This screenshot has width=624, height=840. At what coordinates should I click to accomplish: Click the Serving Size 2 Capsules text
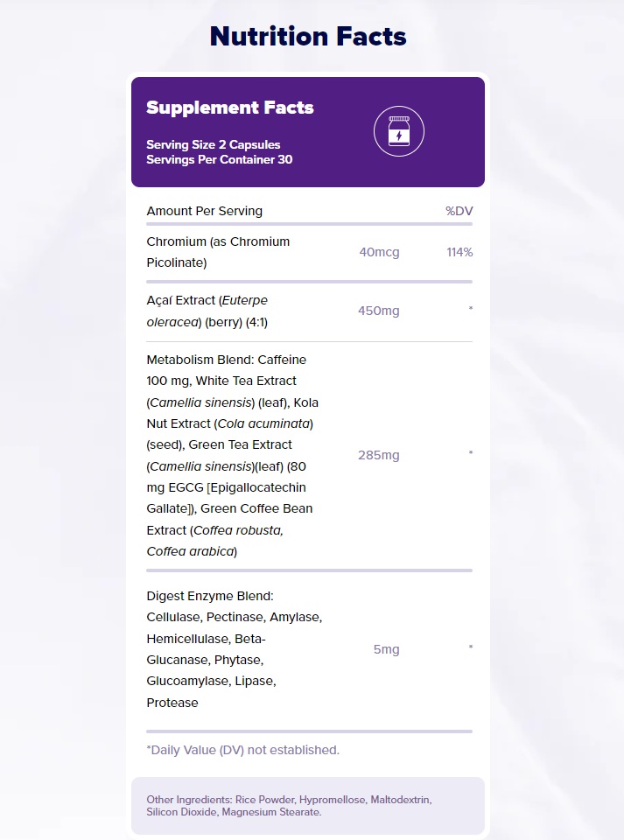coord(214,144)
